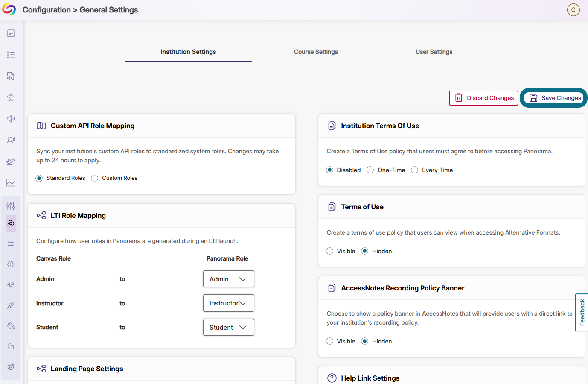Open the checklist icon in sidebar
588x384 pixels.
[11, 55]
